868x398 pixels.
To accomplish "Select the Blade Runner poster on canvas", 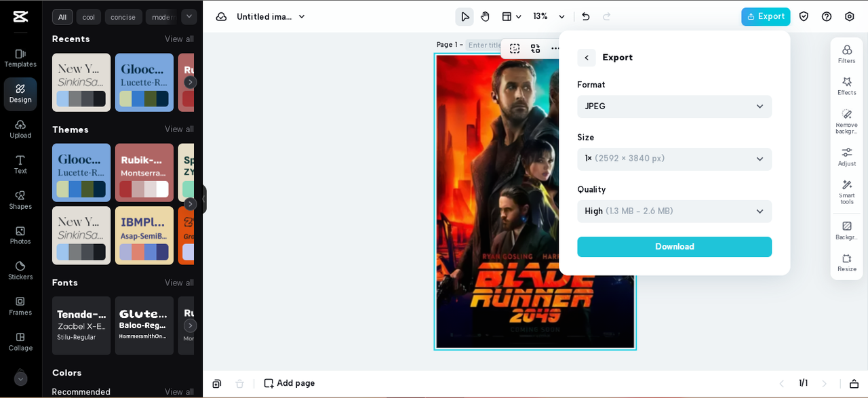I will [535, 201].
